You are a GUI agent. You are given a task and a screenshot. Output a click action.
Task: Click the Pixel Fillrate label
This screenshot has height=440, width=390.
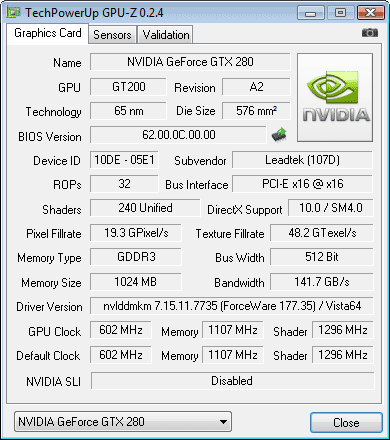tap(54, 234)
